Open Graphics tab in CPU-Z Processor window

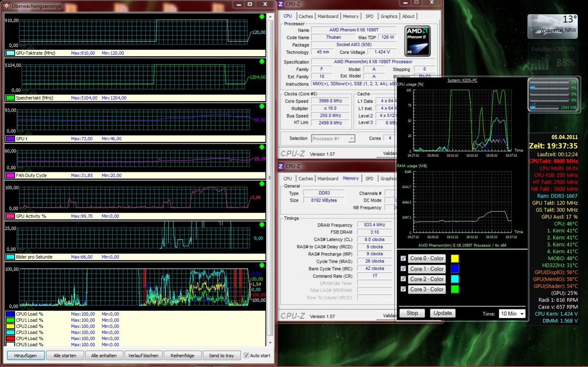(x=389, y=16)
